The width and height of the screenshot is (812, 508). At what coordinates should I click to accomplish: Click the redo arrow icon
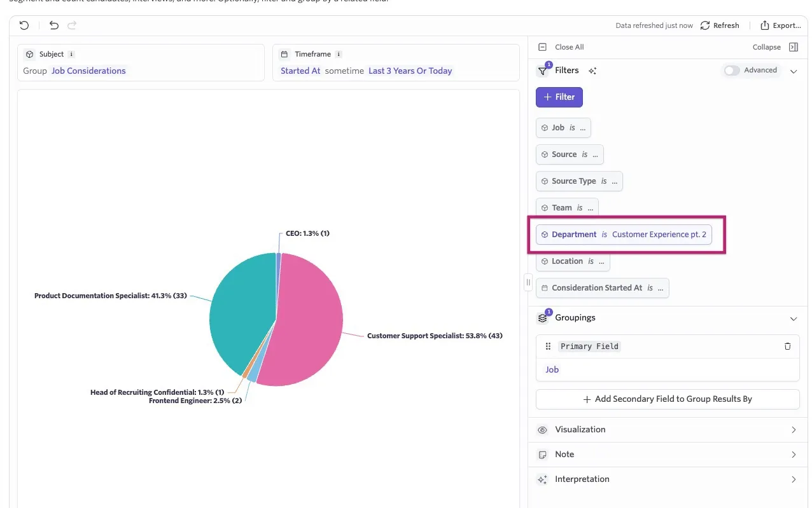tap(72, 25)
